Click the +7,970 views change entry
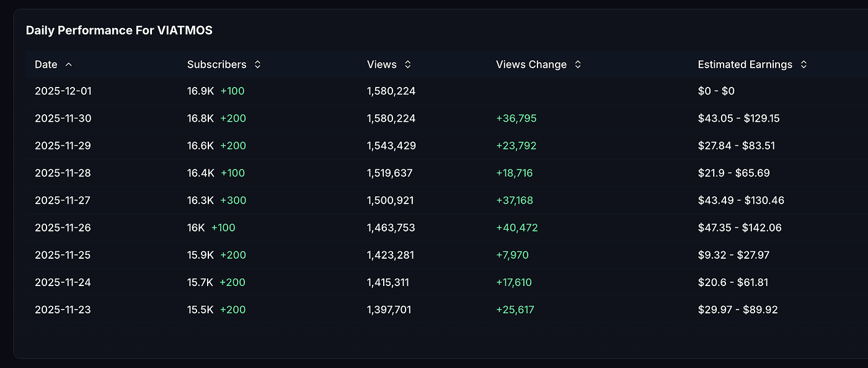The image size is (868, 368). [x=512, y=255]
